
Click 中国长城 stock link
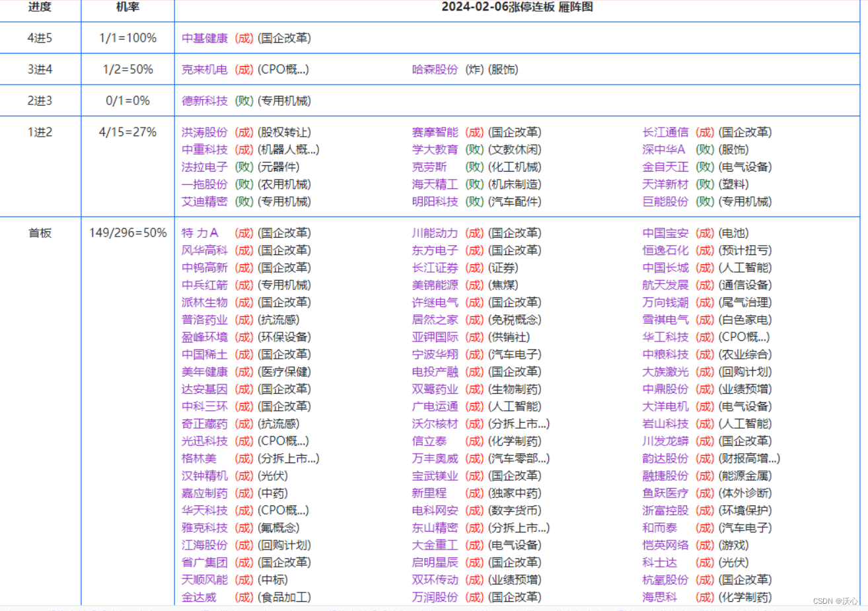click(665, 268)
